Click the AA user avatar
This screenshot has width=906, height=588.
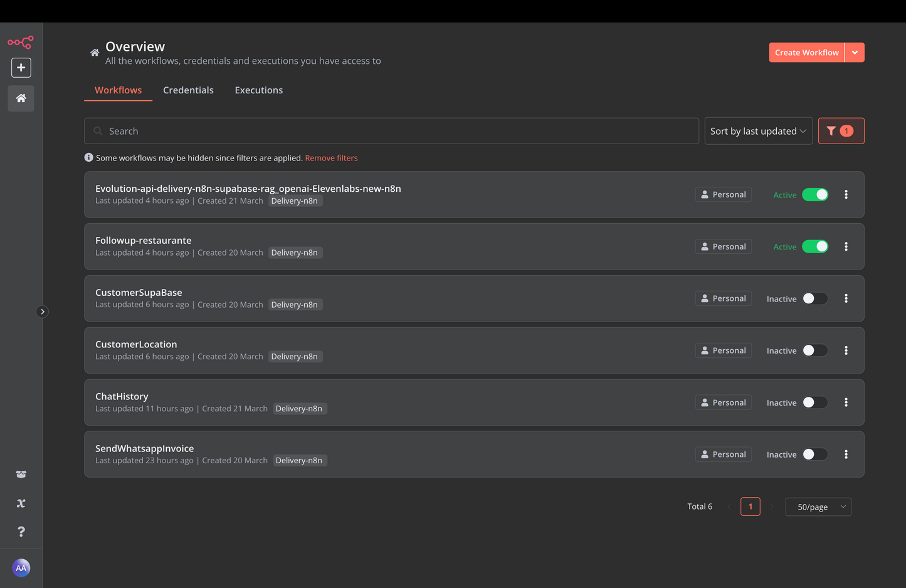click(x=21, y=567)
